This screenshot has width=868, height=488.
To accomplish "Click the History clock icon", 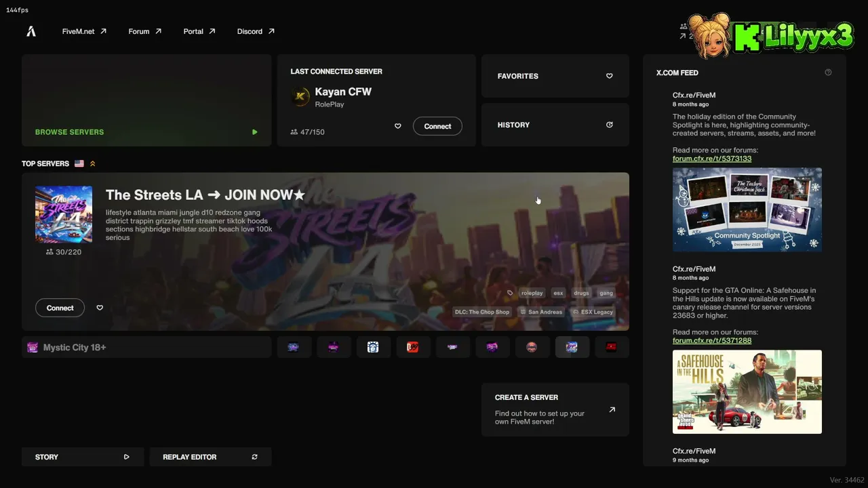I will click(609, 125).
